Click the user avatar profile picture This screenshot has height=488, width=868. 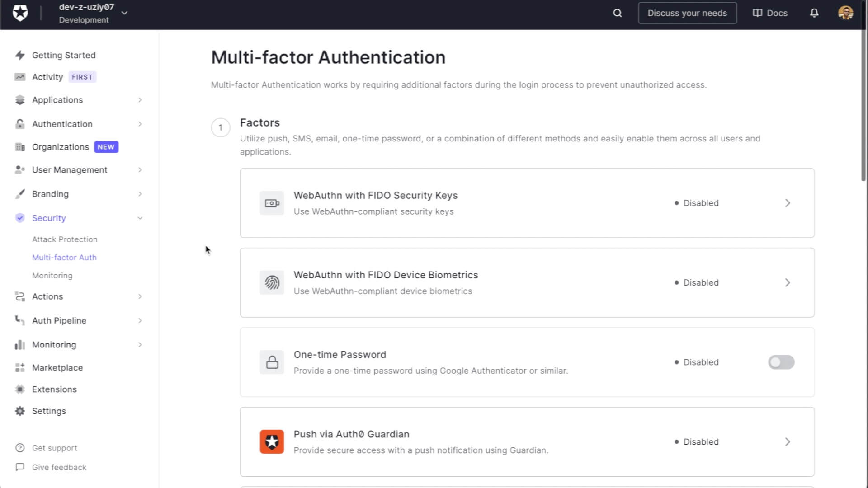845,13
